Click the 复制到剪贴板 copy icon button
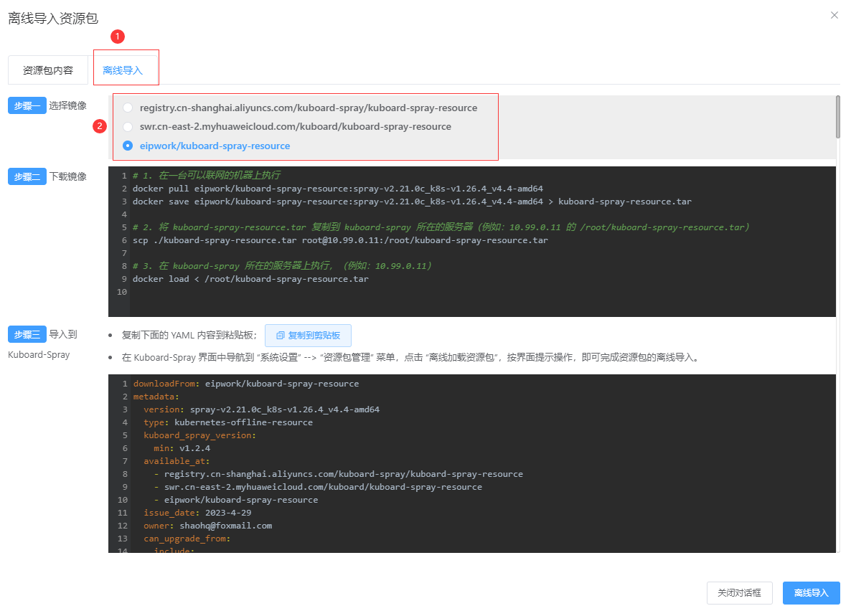This screenshot has height=616, width=851. click(x=308, y=335)
